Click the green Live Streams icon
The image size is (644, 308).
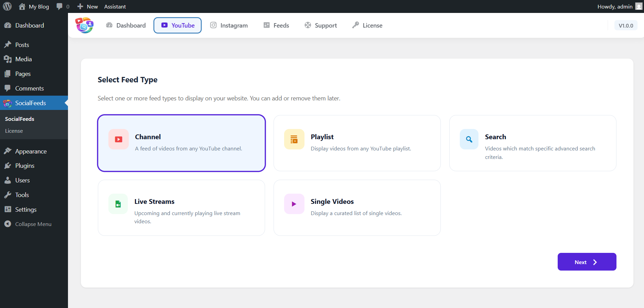pos(118,204)
